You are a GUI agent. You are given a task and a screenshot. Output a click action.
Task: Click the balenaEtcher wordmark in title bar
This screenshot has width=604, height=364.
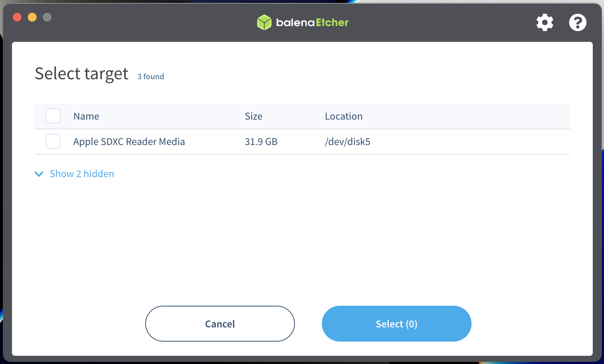312,22
